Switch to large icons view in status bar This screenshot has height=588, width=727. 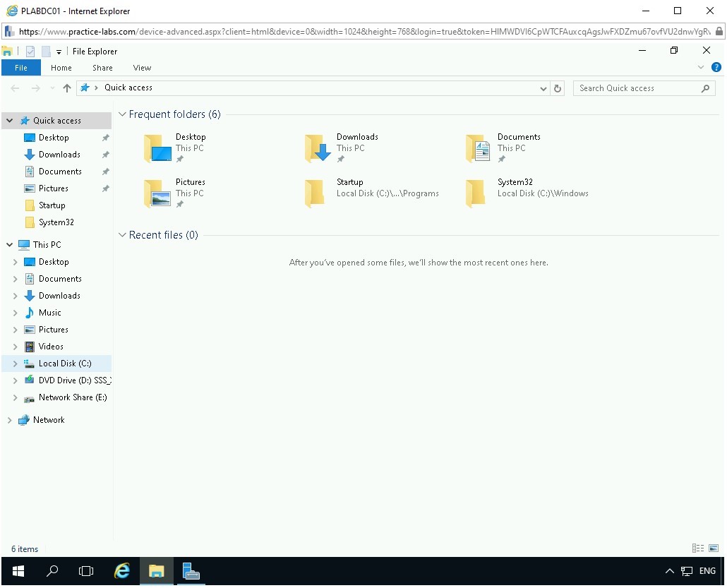(714, 548)
